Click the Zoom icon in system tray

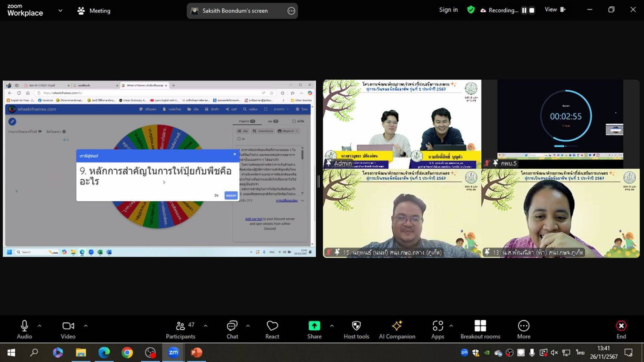(x=464, y=353)
